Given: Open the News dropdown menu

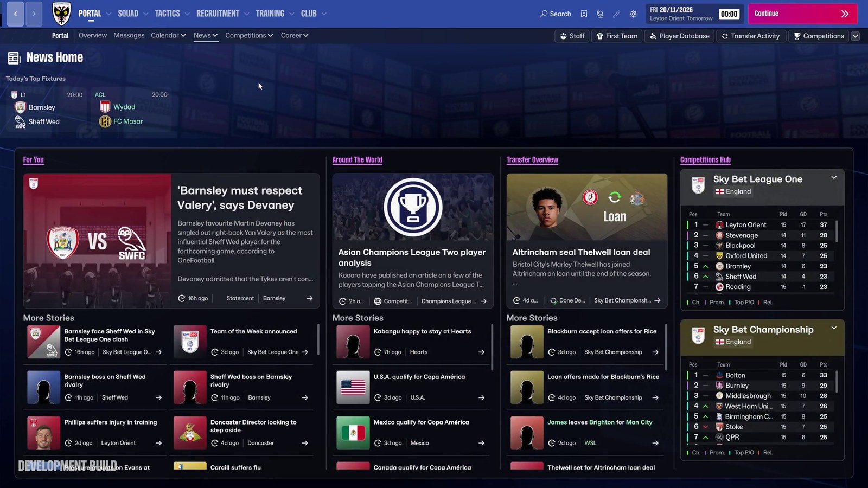Looking at the screenshot, I should coord(206,35).
